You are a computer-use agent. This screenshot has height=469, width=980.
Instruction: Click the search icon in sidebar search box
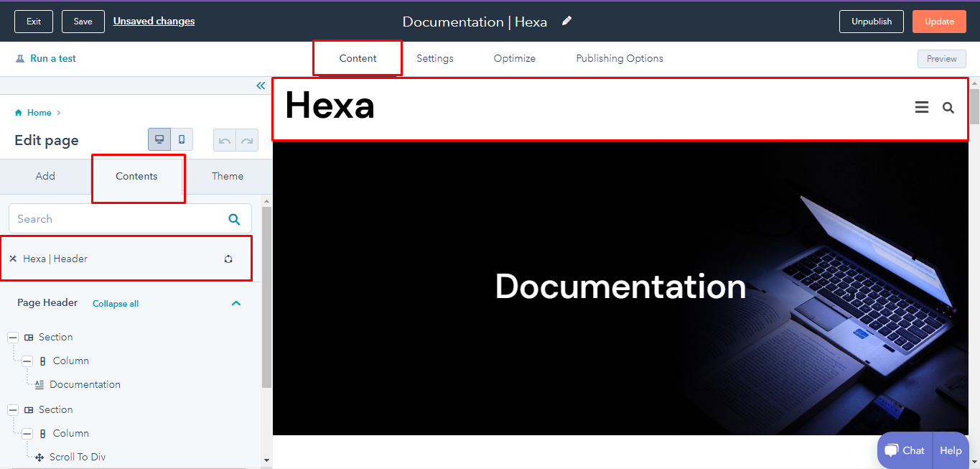(234, 219)
